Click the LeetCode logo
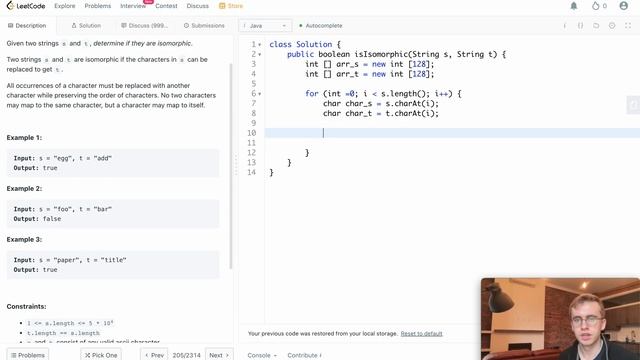This screenshot has width=640, height=360. tap(26, 6)
